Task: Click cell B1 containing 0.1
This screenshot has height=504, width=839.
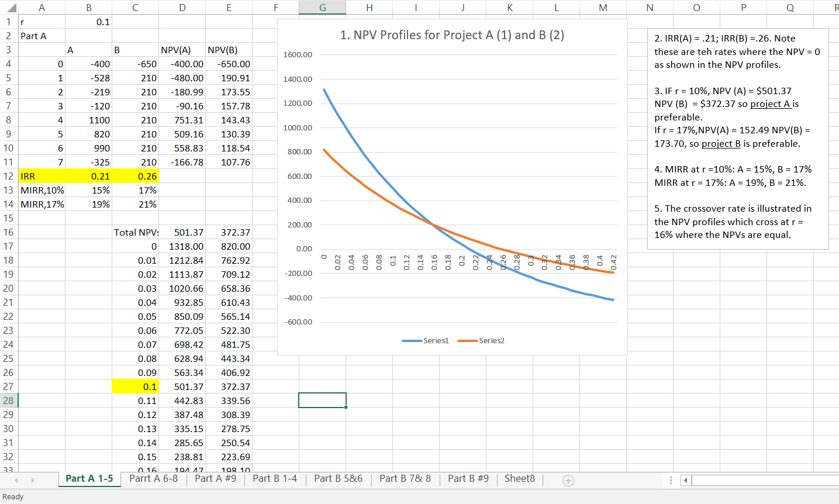Action: tap(88, 22)
